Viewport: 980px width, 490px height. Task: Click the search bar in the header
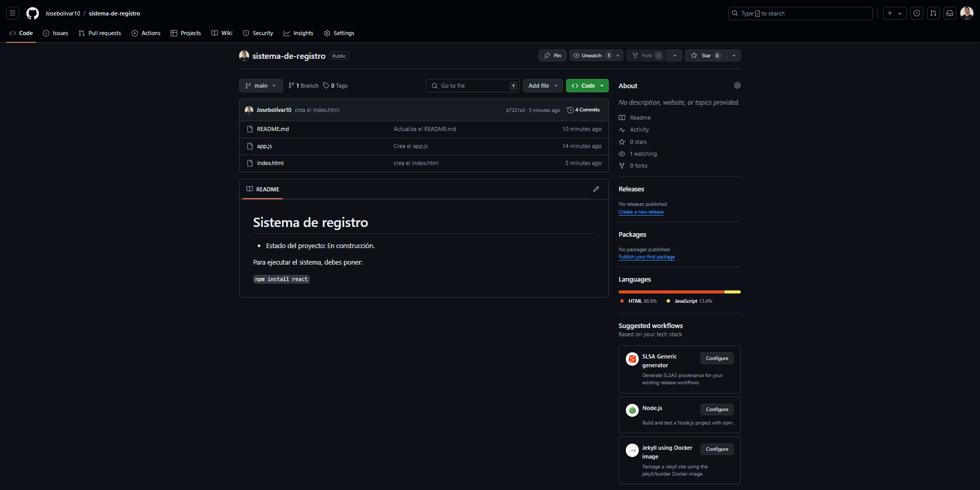(x=800, y=13)
